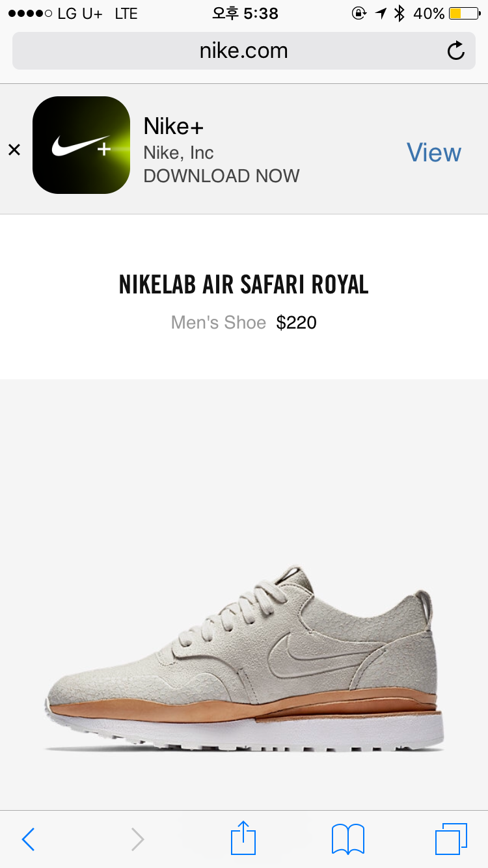Tap the Nike+ app icon

pyautogui.click(x=81, y=145)
